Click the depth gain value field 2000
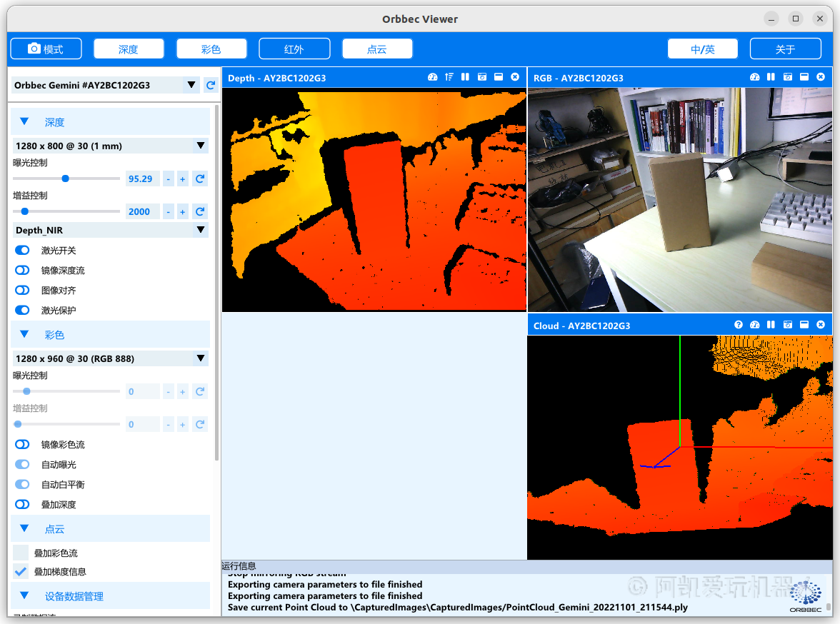This screenshot has width=840, height=624. pyautogui.click(x=143, y=211)
